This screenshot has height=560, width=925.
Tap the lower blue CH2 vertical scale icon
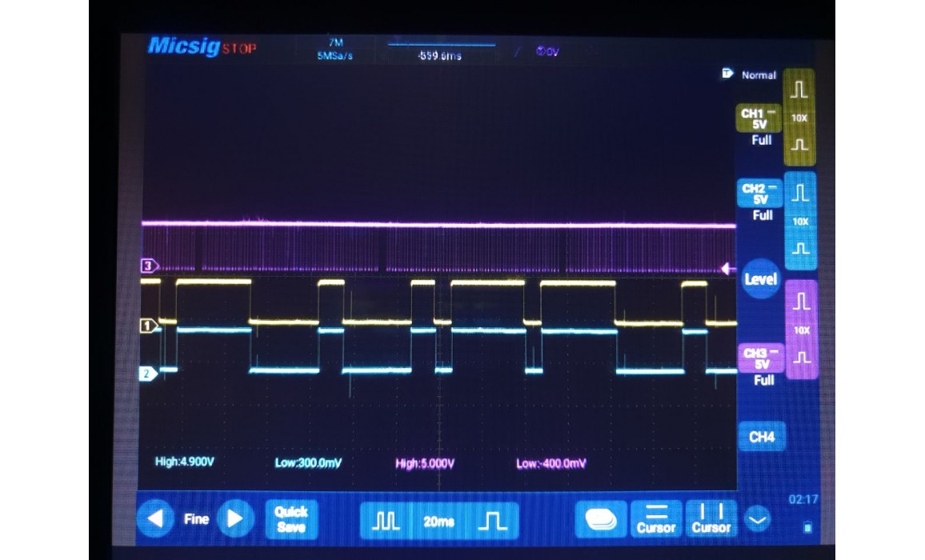point(801,247)
